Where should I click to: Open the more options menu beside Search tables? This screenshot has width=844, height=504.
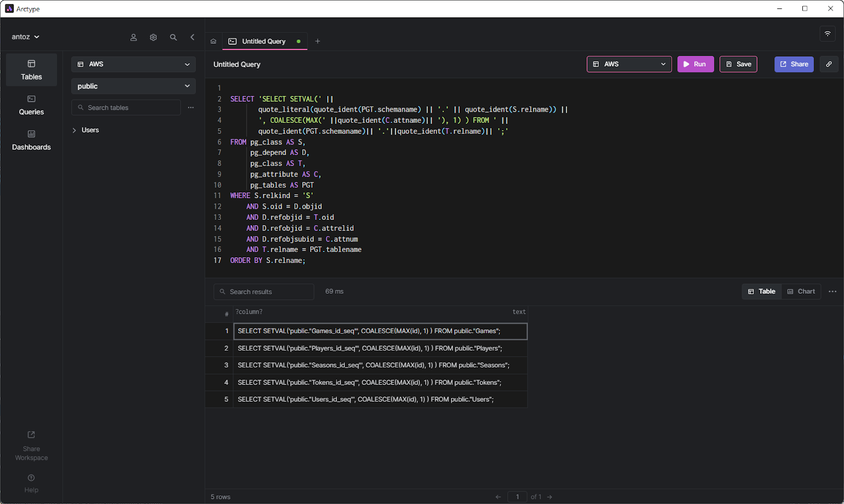point(190,108)
